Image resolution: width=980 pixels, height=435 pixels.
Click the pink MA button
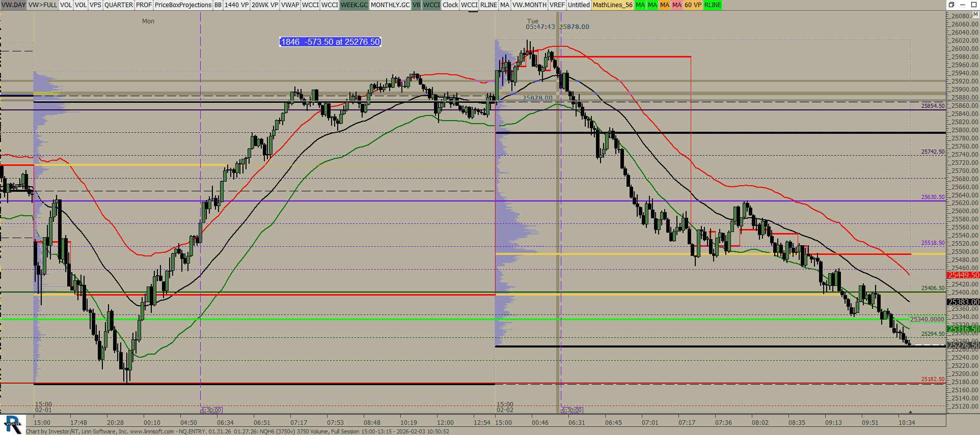(676, 5)
